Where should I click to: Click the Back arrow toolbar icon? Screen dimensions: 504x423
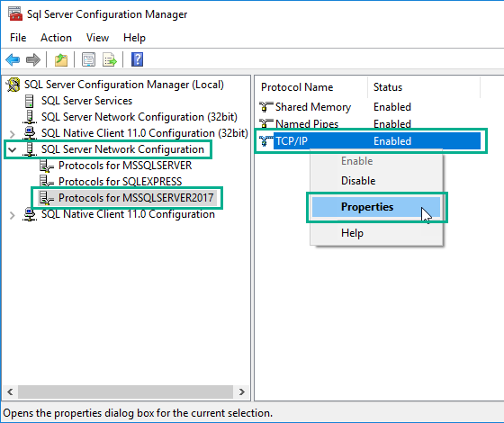pos(13,59)
